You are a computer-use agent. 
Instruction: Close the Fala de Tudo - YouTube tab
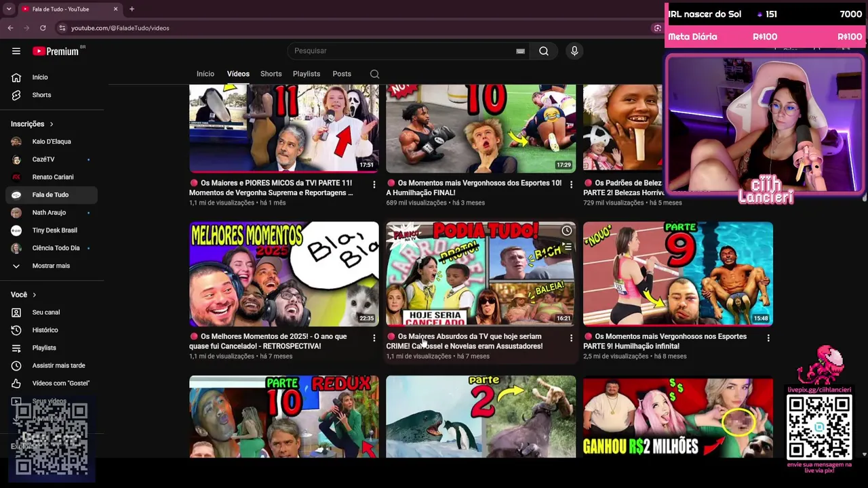point(115,9)
